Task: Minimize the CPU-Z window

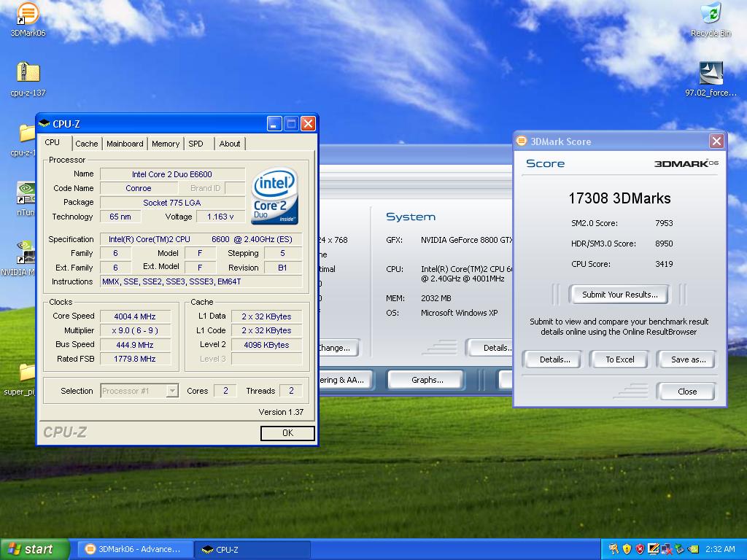Action: (274, 124)
